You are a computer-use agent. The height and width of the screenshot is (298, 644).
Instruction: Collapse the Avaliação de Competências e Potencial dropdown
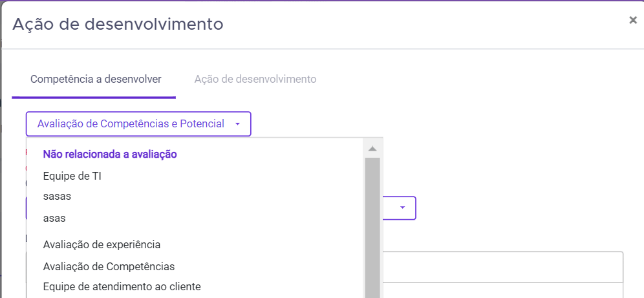pyautogui.click(x=138, y=123)
